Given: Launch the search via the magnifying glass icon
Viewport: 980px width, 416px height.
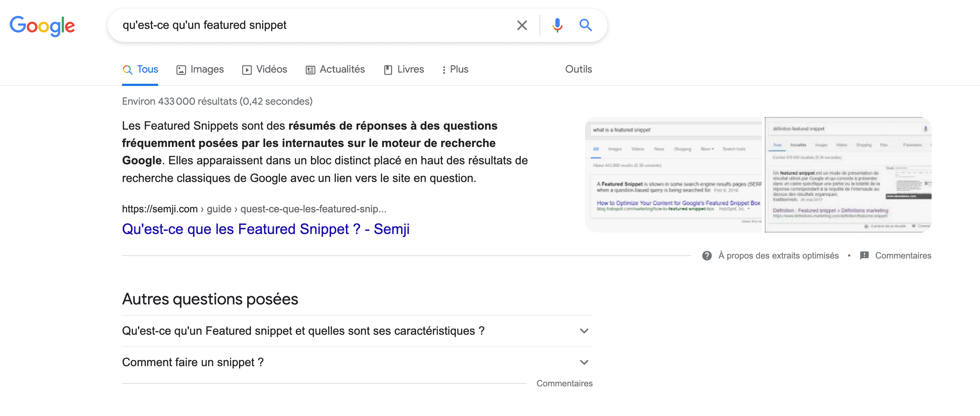Looking at the screenshot, I should pyautogui.click(x=585, y=25).
